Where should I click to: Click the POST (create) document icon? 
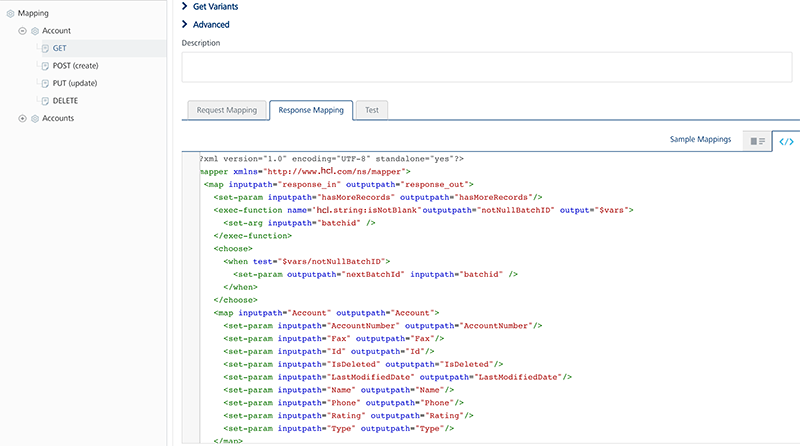(x=44, y=66)
